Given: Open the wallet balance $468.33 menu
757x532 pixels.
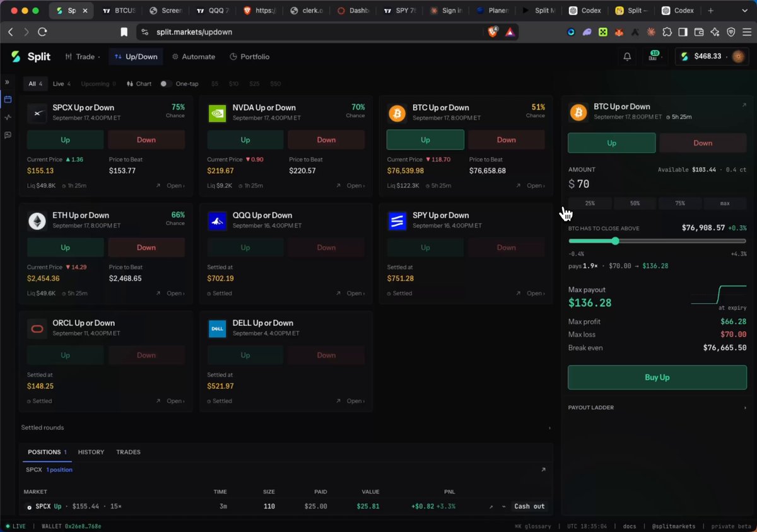Looking at the screenshot, I should tap(712, 57).
